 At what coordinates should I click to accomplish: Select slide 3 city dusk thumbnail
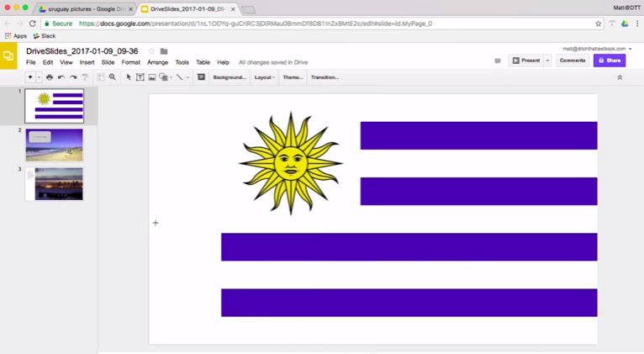point(54,183)
